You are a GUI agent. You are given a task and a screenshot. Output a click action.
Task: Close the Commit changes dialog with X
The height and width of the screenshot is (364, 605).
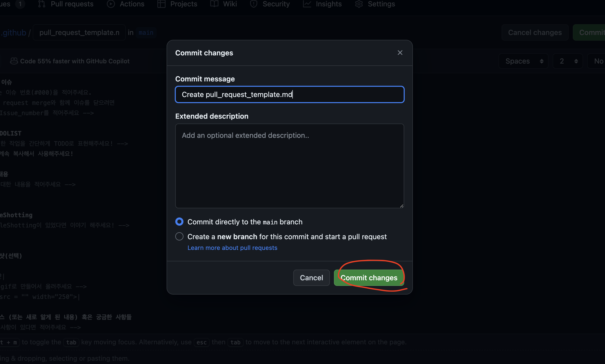(400, 53)
